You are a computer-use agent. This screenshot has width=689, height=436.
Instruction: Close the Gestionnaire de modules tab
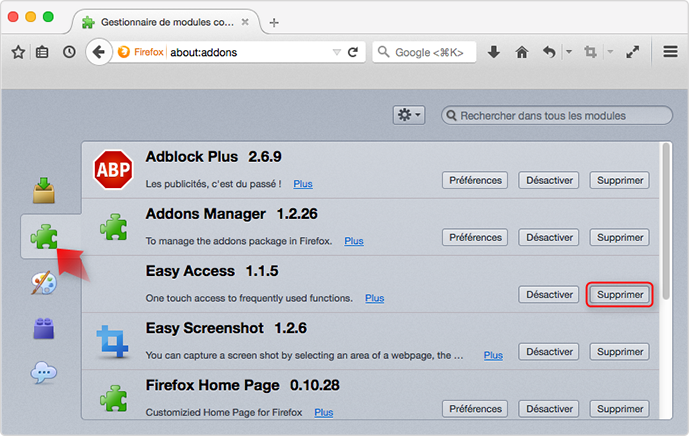click(245, 22)
